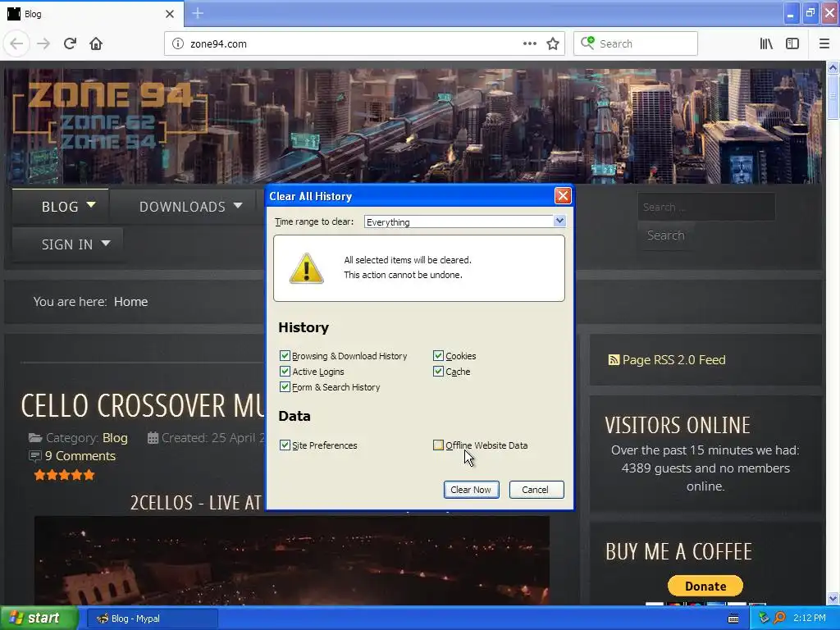
Task: Open the Page RSS 2.0 Feed link
Action: pyautogui.click(x=674, y=360)
